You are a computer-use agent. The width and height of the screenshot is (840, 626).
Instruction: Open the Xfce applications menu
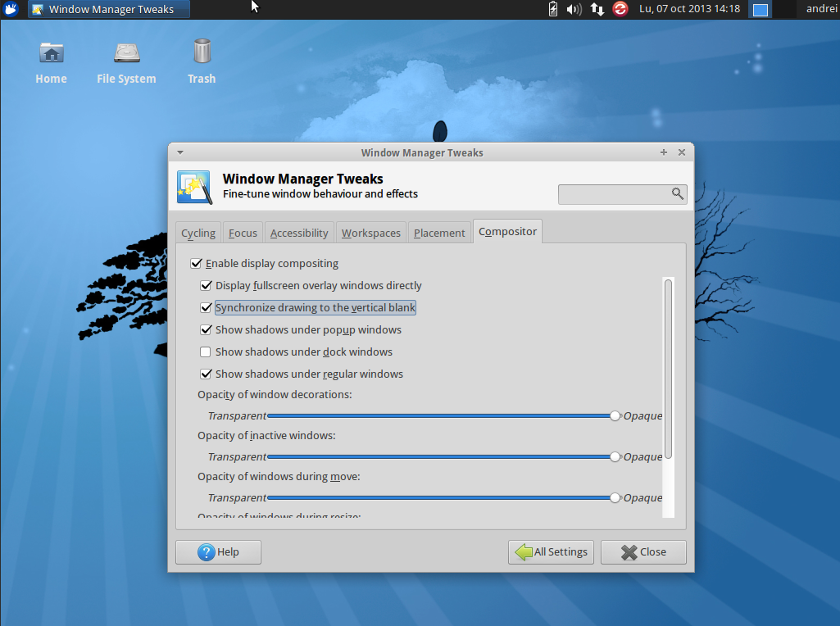[11, 9]
